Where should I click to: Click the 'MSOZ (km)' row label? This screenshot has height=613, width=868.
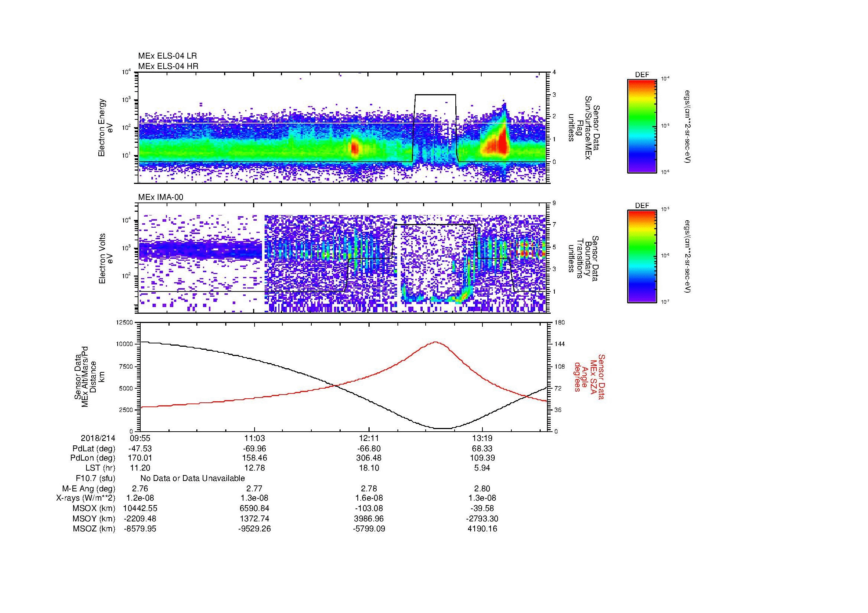(94, 529)
